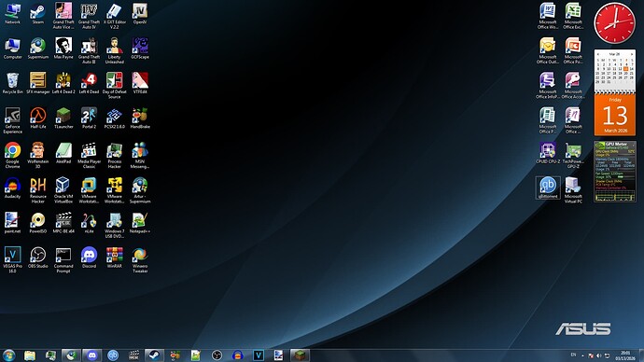This screenshot has height=362, width=644.
Task: Select the VEGAS Pro 16.0 desktop shortcut
Action: [x=12, y=259]
